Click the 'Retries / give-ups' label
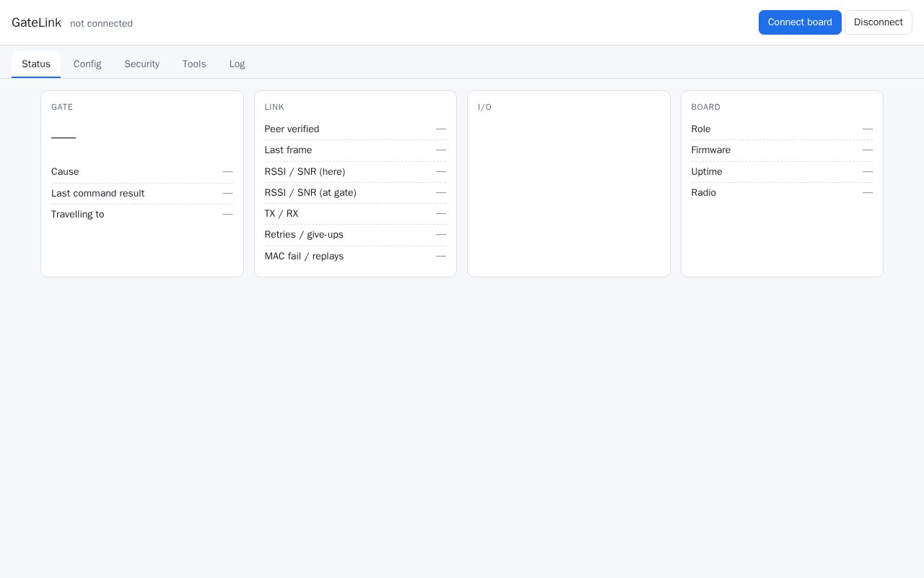 click(304, 235)
